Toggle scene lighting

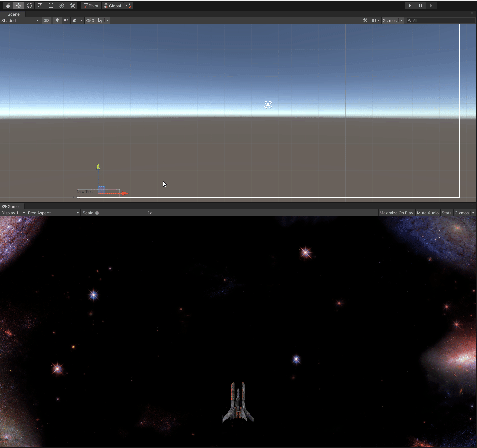(57, 20)
